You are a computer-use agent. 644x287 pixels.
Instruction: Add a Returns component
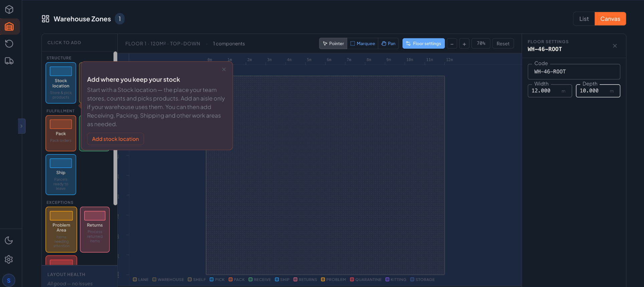click(95, 230)
